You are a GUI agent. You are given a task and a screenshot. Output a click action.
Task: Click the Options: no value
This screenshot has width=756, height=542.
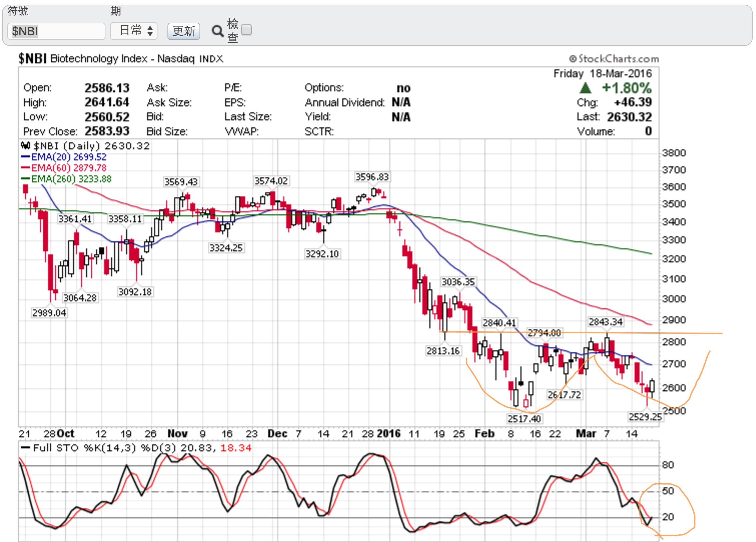pos(403,88)
